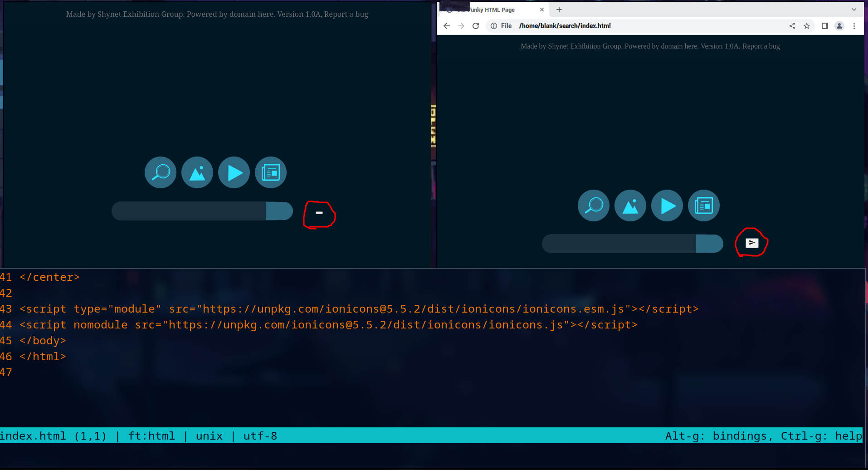Click the back navigation arrow

[x=447, y=26]
